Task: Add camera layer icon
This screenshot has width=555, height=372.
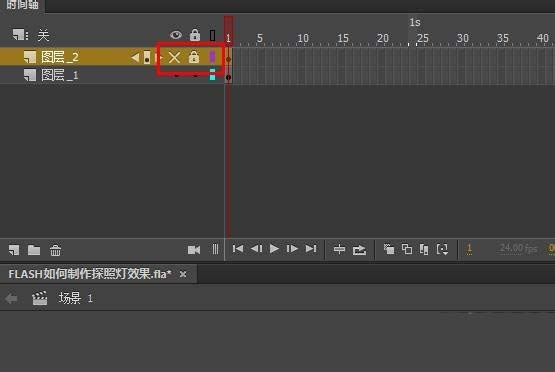Action: tap(194, 250)
